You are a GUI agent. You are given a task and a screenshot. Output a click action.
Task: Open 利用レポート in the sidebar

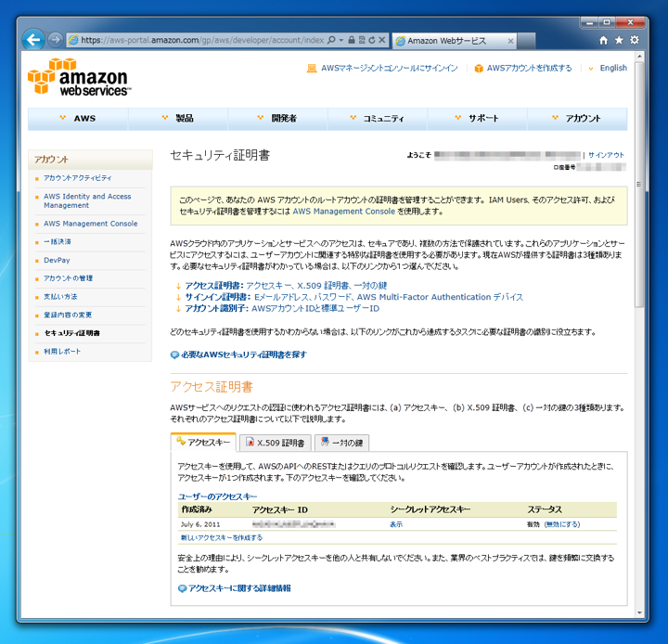(62, 352)
